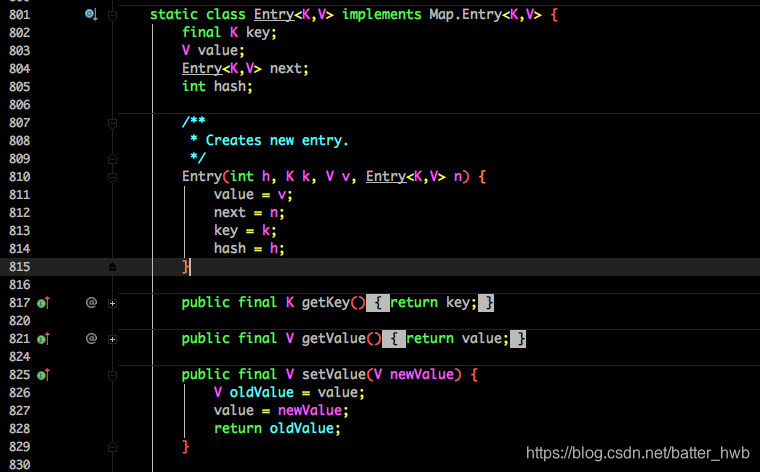
Task: Click the folded closing brace after return value;
Action: [x=518, y=339]
